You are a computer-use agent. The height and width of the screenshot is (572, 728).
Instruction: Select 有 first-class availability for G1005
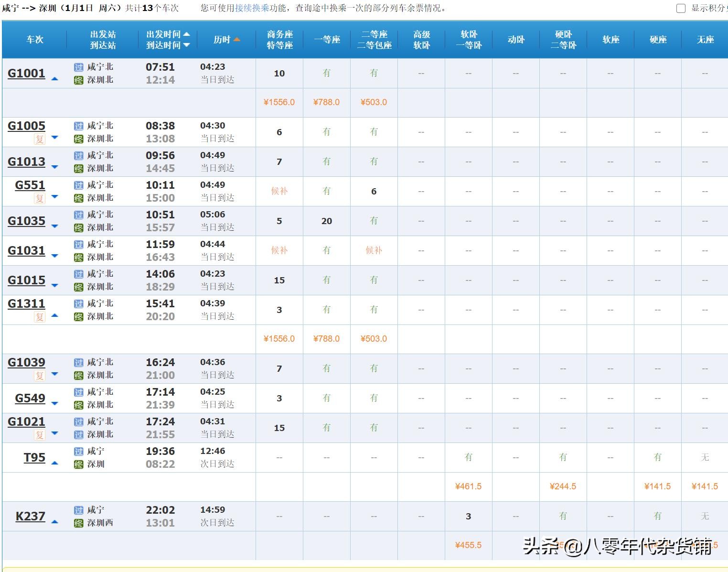[326, 132]
